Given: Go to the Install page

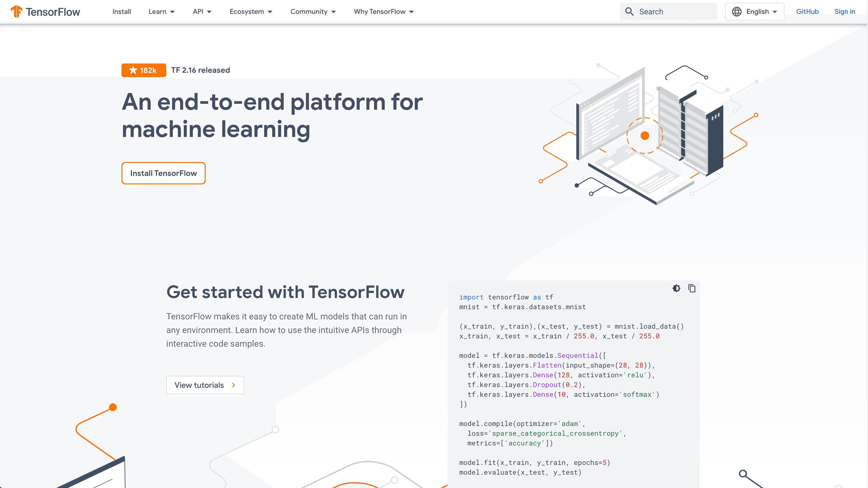Looking at the screenshot, I should [x=122, y=11].
